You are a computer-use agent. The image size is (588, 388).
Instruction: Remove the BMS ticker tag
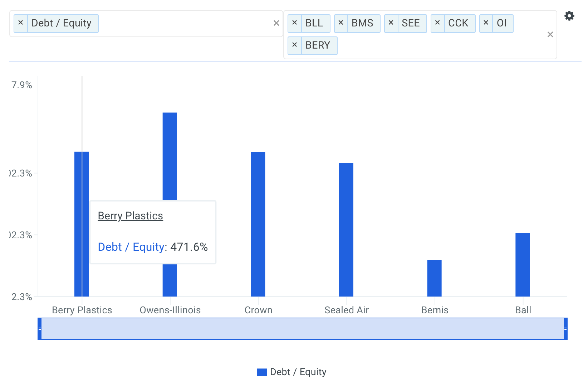pyautogui.click(x=341, y=23)
